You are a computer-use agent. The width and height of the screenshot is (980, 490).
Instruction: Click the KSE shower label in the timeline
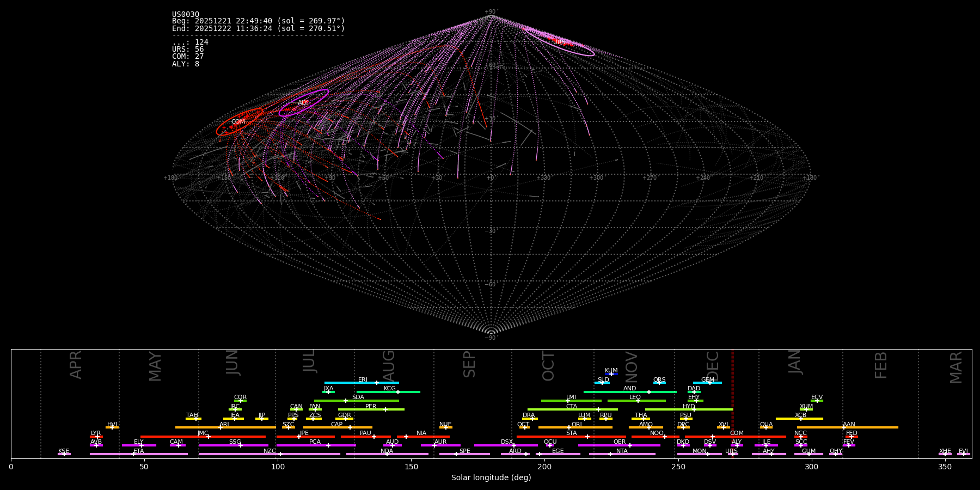point(64,451)
